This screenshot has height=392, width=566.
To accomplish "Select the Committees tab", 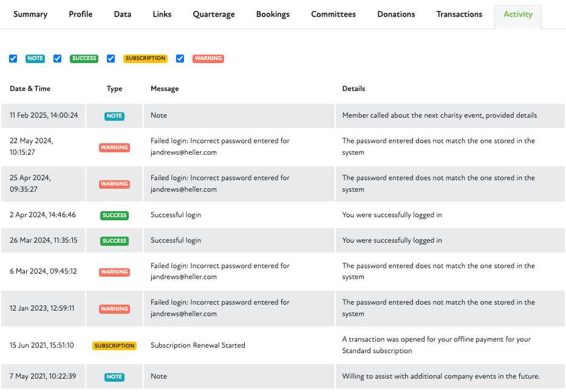I will [x=333, y=15].
